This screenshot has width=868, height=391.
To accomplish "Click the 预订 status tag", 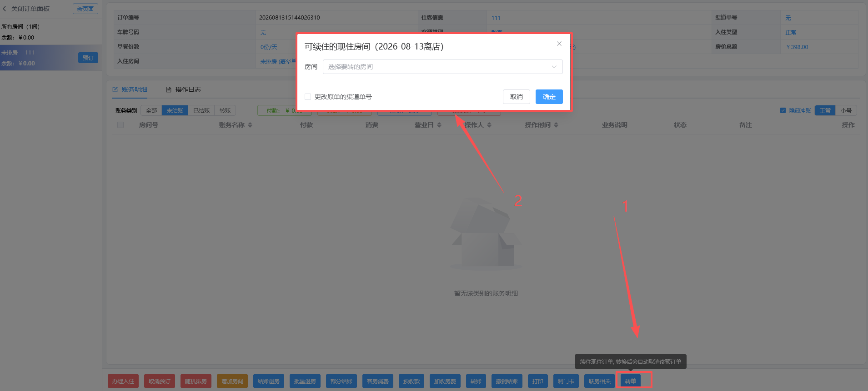I will click(88, 58).
